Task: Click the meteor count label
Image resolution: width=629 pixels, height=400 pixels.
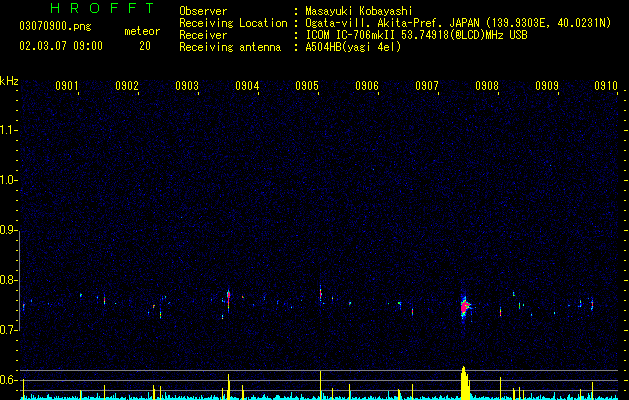Action: click(x=142, y=31)
